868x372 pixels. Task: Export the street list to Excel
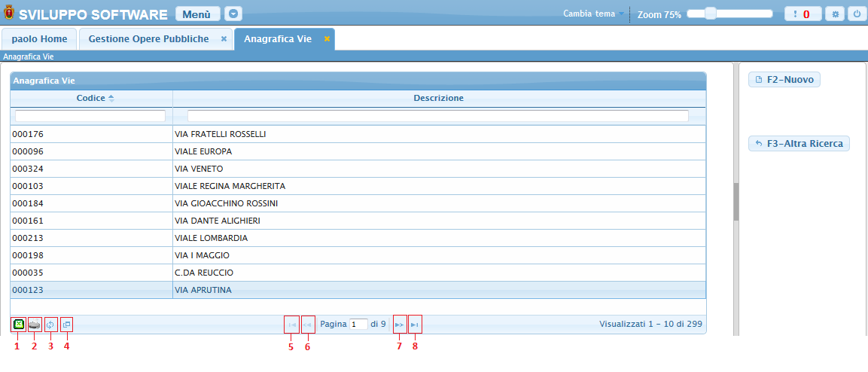(18, 325)
